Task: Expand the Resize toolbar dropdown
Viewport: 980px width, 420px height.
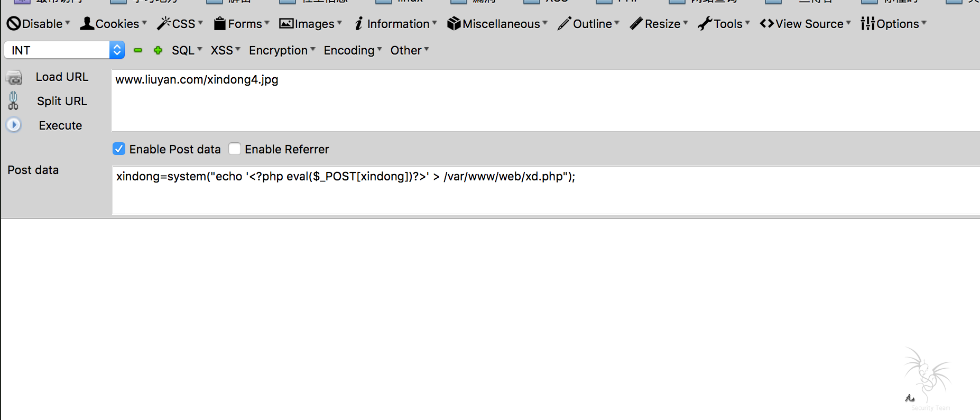Action: [x=659, y=24]
